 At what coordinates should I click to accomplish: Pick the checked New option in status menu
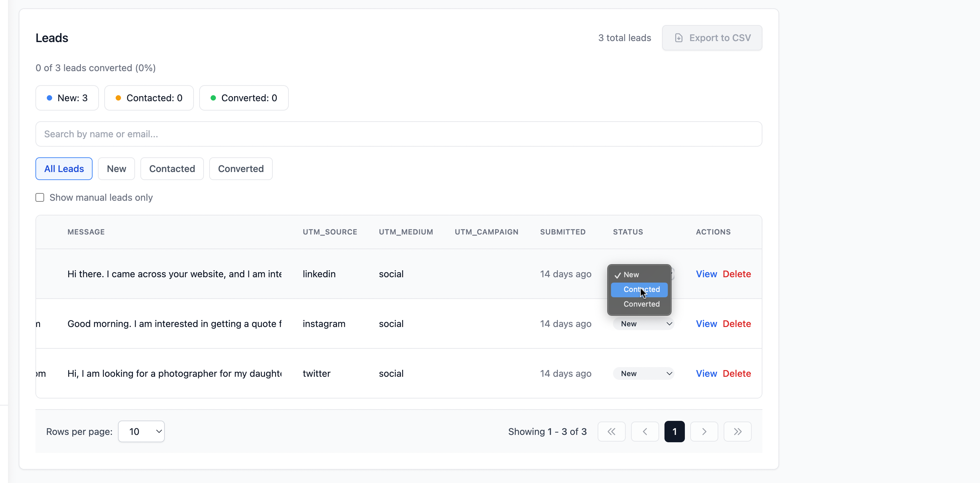pyautogui.click(x=639, y=275)
